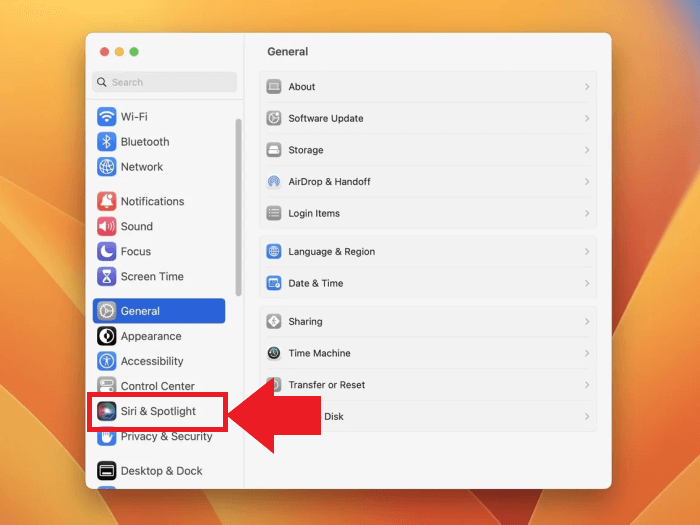
Task: Expand About using its chevron
Action: (x=587, y=87)
